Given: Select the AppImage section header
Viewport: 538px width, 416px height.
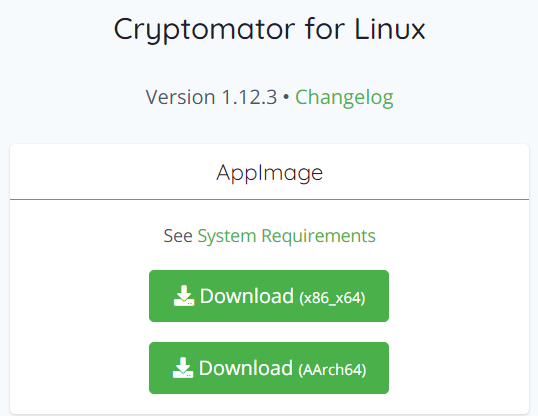Looking at the screenshot, I should 269,172.
